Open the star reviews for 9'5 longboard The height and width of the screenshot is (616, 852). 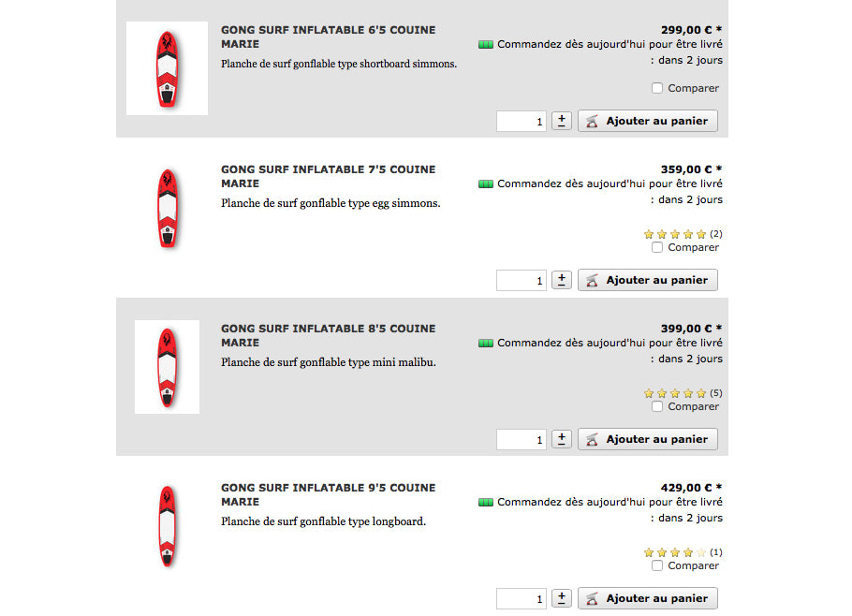coord(675,552)
